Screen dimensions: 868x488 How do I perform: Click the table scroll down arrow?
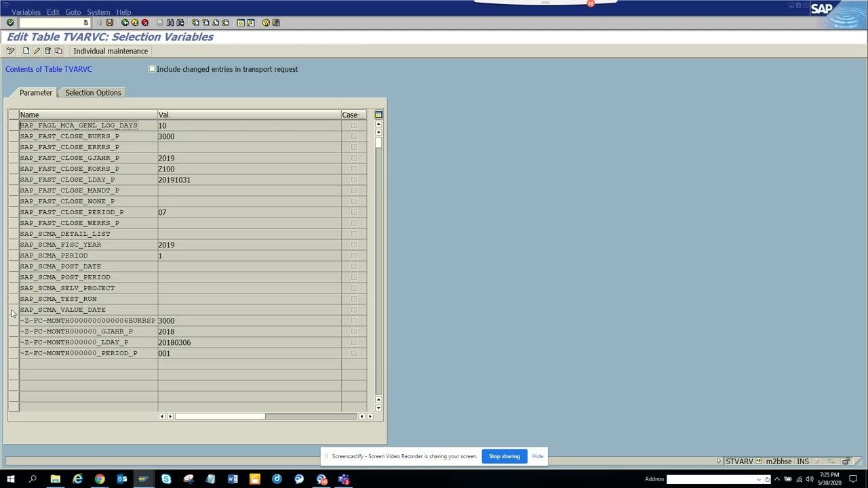378,408
